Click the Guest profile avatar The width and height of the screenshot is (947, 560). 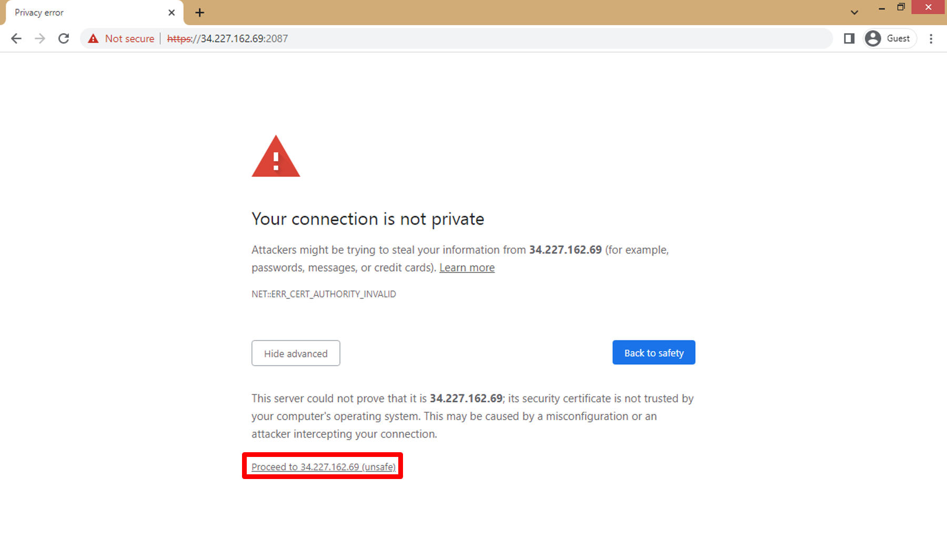(873, 38)
